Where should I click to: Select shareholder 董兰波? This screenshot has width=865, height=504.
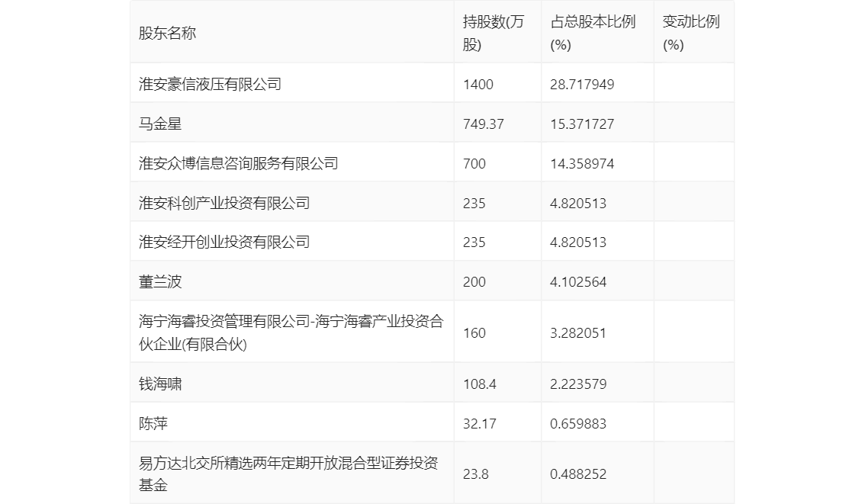pyautogui.click(x=160, y=282)
